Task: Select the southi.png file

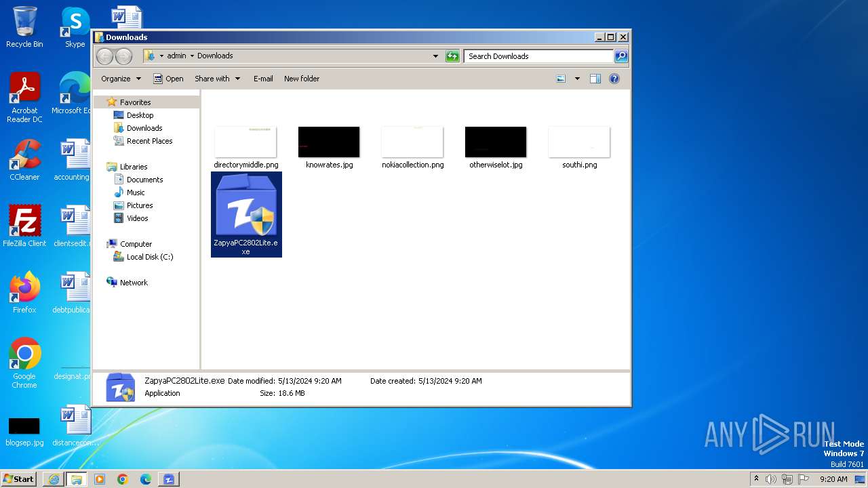Action: 579,147
